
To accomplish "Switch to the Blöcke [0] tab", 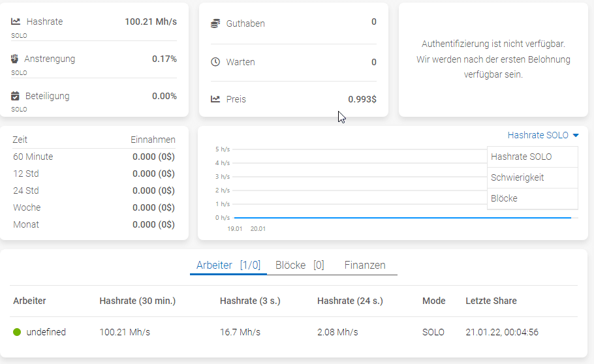I will tap(300, 265).
